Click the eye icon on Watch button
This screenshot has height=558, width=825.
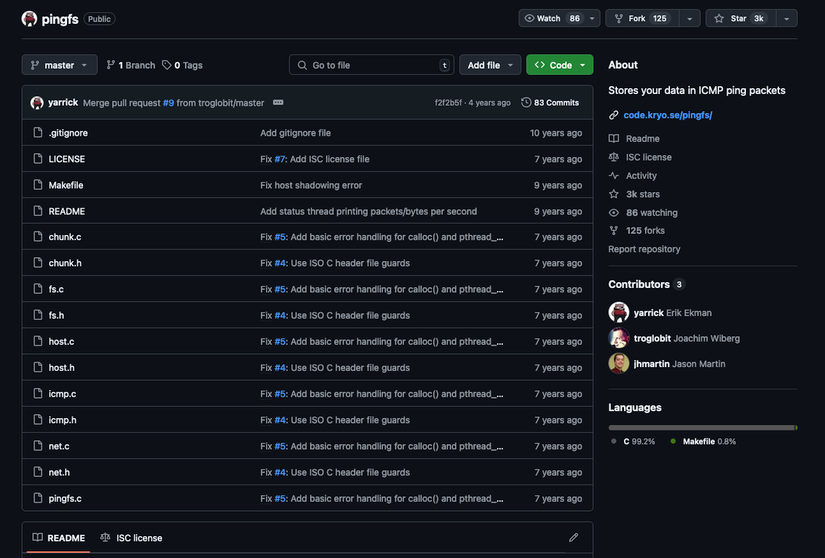coord(529,18)
